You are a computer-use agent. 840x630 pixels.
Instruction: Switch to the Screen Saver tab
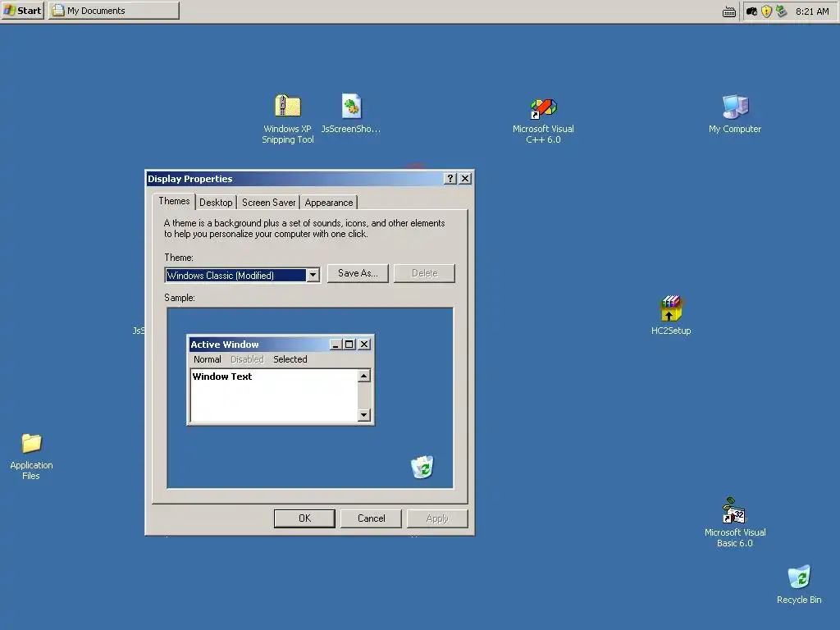(268, 203)
